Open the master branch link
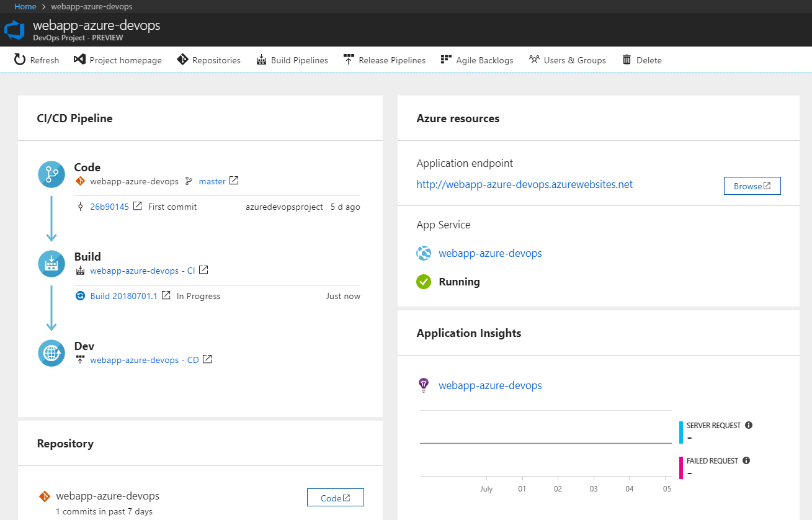The height and width of the screenshot is (520, 812). 212,181
